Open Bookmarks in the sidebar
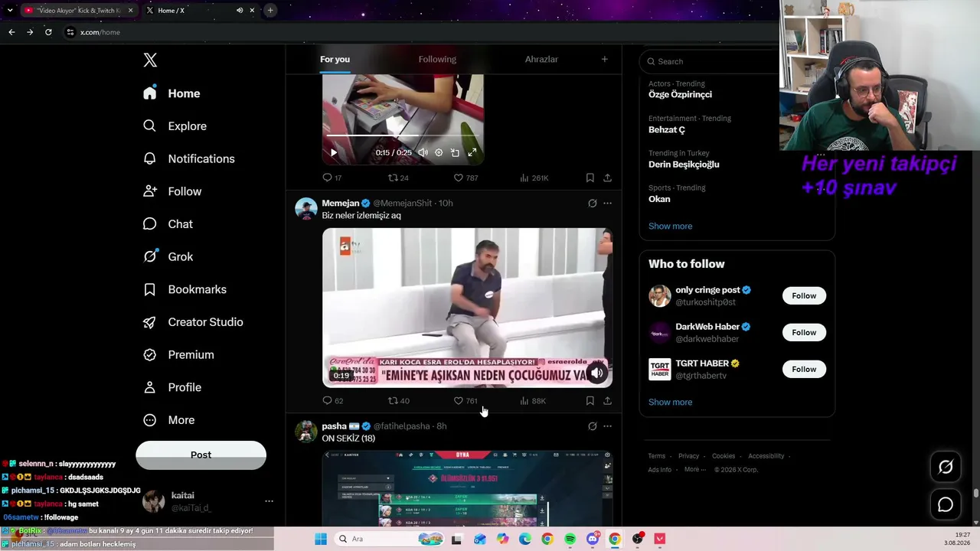Viewport: 980px width, 551px height. (185, 289)
